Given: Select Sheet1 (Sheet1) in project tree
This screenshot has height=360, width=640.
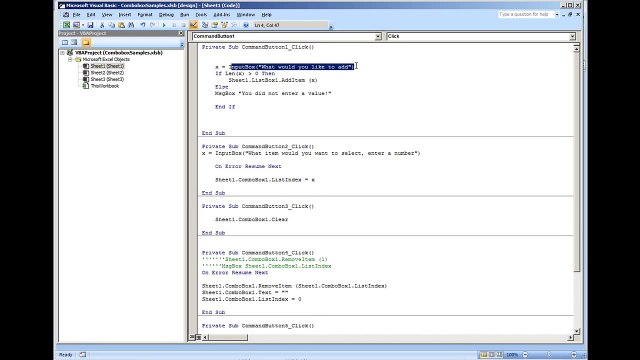Looking at the screenshot, I should click(x=107, y=66).
